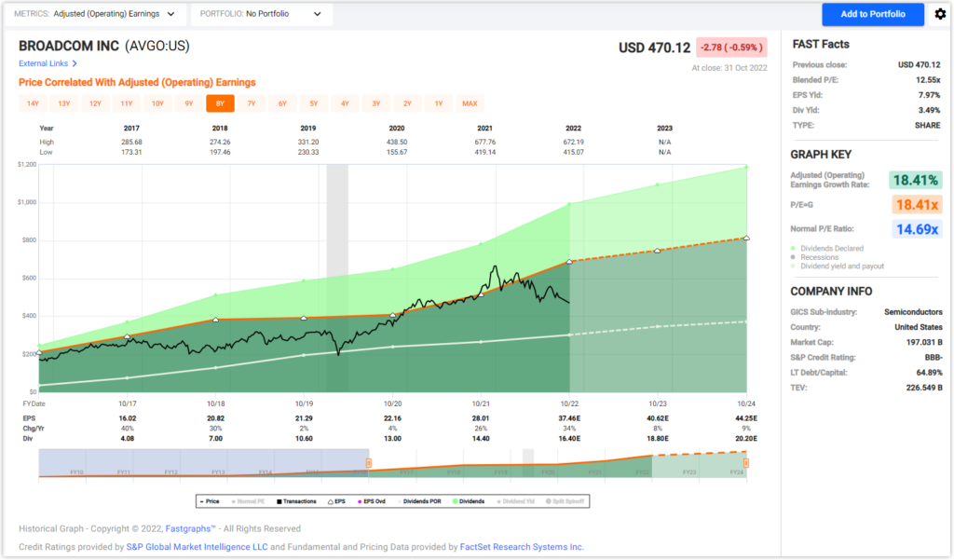
Task: Select the 3Y time range
Action: [376, 103]
